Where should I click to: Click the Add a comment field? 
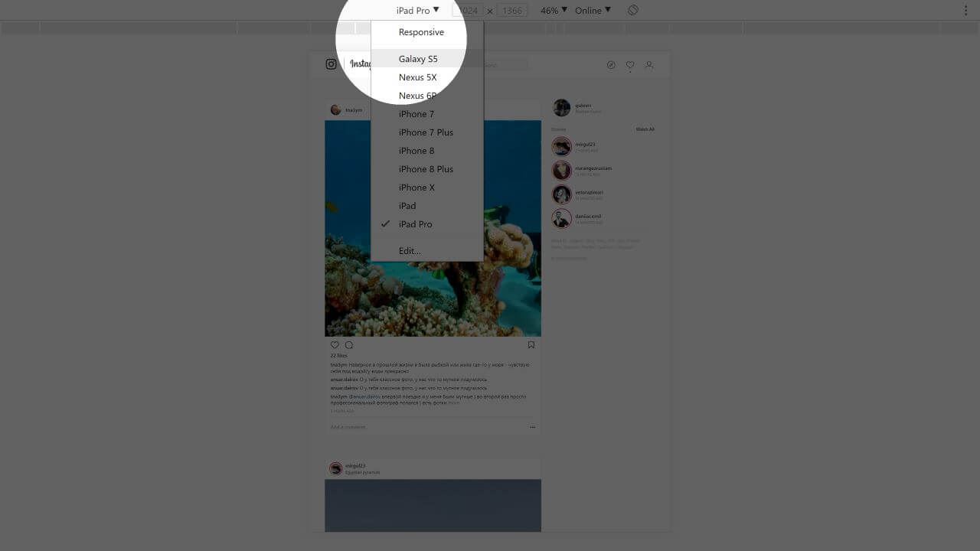point(426,427)
